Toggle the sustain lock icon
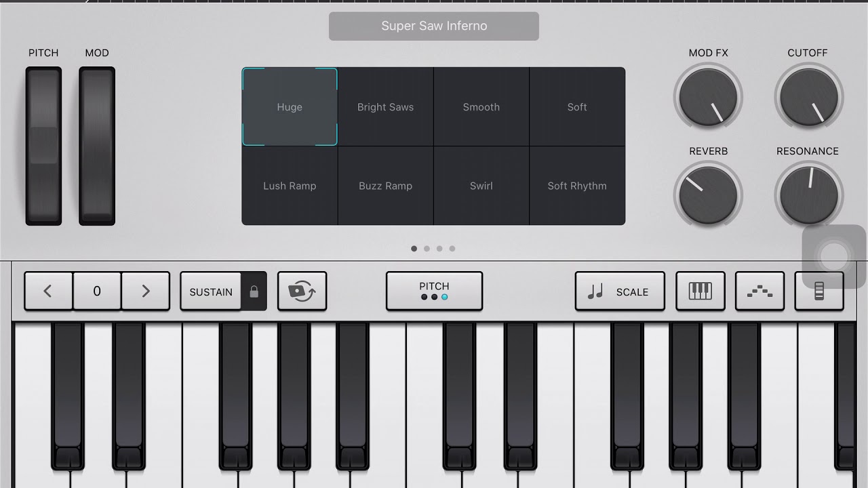The image size is (868, 488). click(x=254, y=291)
